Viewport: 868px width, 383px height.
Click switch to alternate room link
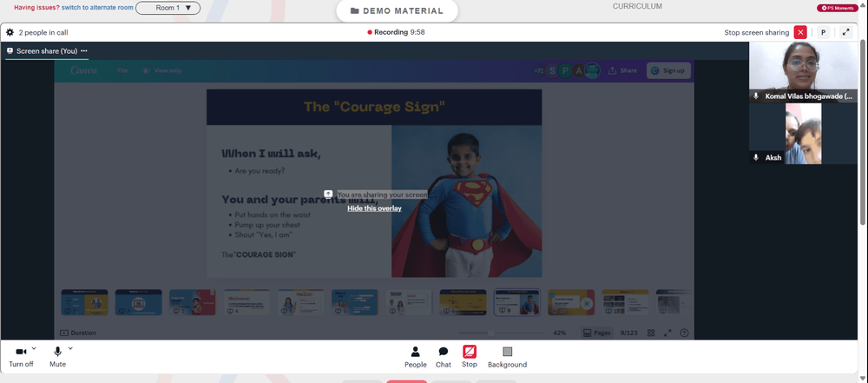(x=97, y=8)
